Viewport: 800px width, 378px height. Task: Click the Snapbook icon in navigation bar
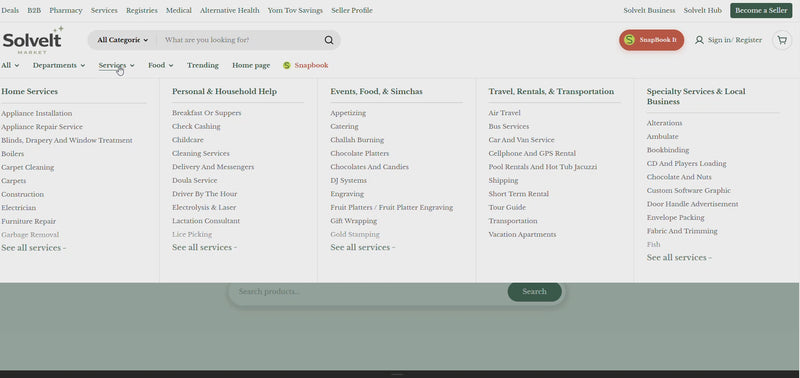tap(287, 65)
